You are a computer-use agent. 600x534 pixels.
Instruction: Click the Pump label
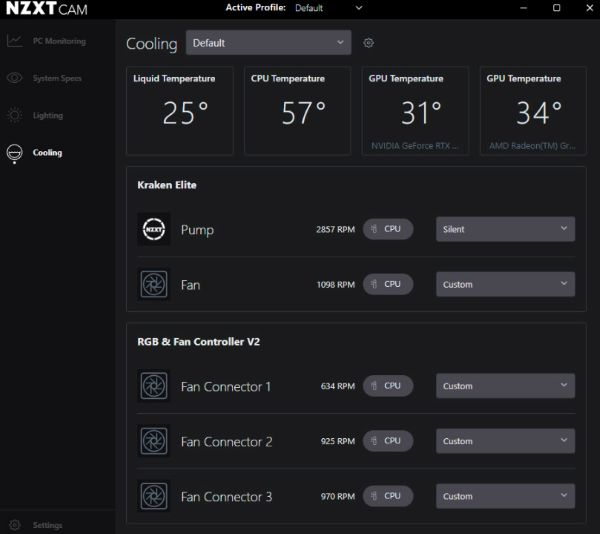tap(197, 230)
